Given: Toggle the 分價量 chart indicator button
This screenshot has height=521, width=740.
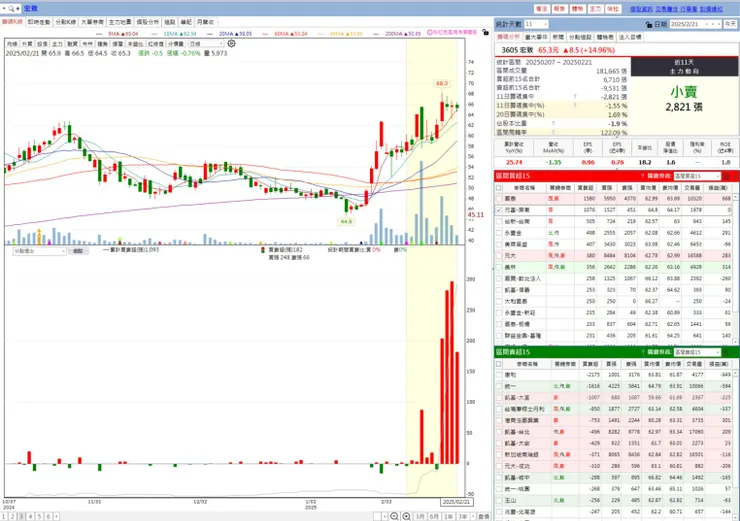Looking at the screenshot, I should 176,44.
